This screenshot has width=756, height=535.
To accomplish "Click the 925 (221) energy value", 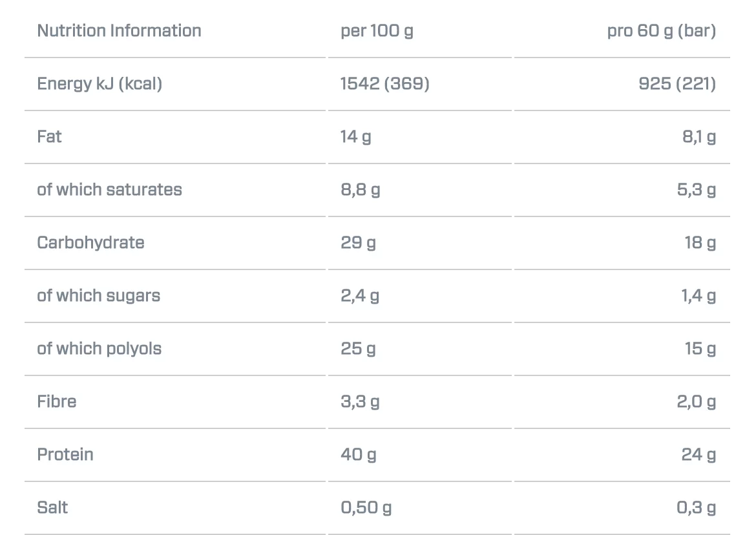I will (x=677, y=84).
